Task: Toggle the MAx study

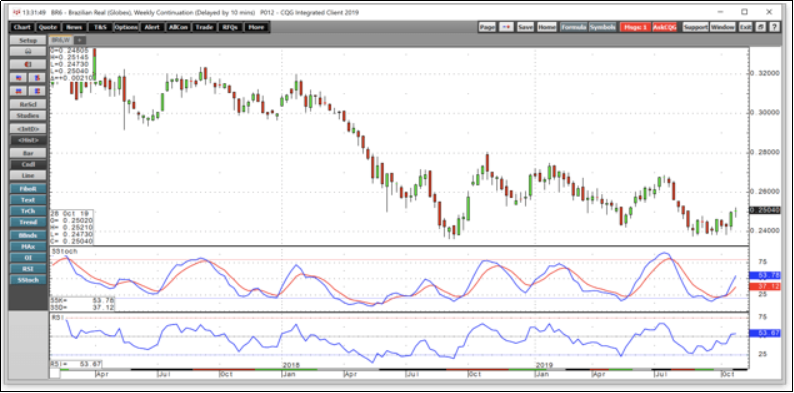Action: pyautogui.click(x=28, y=247)
